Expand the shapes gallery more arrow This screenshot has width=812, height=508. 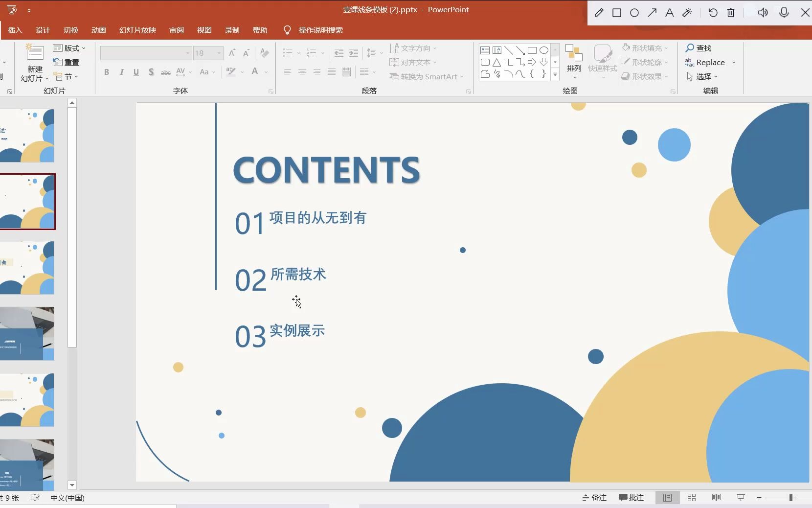[x=555, y=75]
